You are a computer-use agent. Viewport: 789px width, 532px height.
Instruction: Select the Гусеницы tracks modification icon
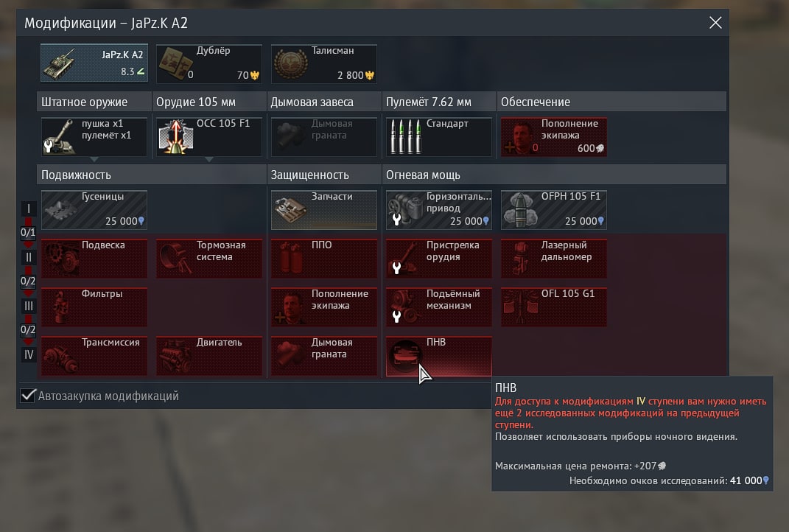(x=94, y=210)
